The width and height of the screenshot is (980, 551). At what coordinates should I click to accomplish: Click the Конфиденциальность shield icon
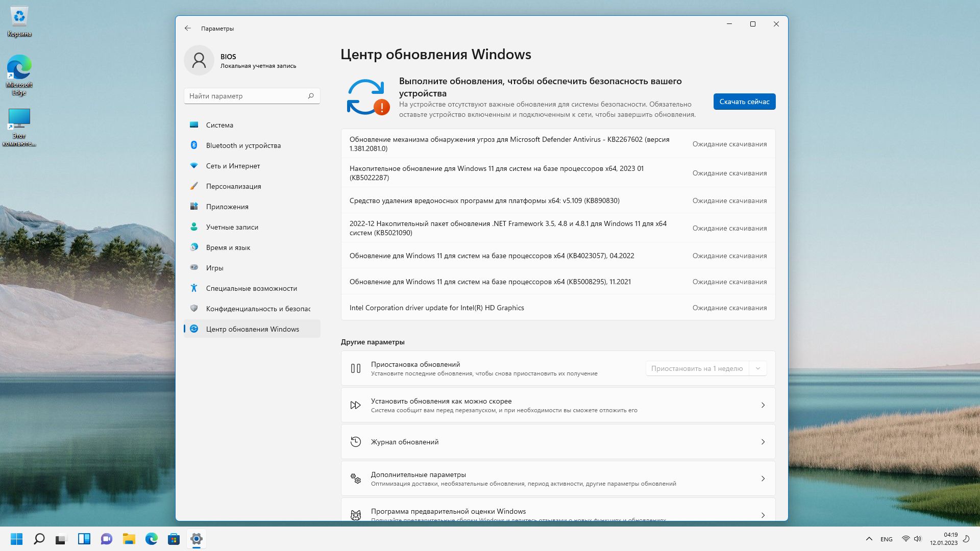tap(194, 309)
